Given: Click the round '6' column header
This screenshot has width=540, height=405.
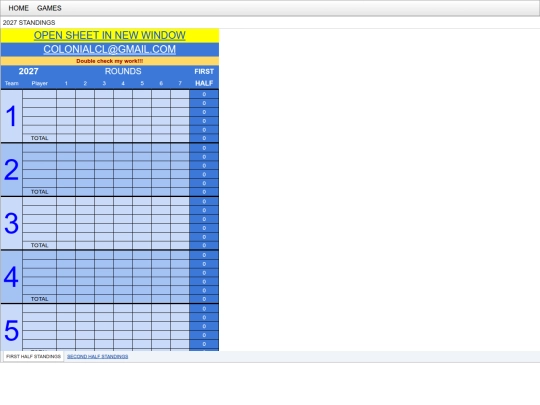Looking at the screenshot, I should (161, 83).
